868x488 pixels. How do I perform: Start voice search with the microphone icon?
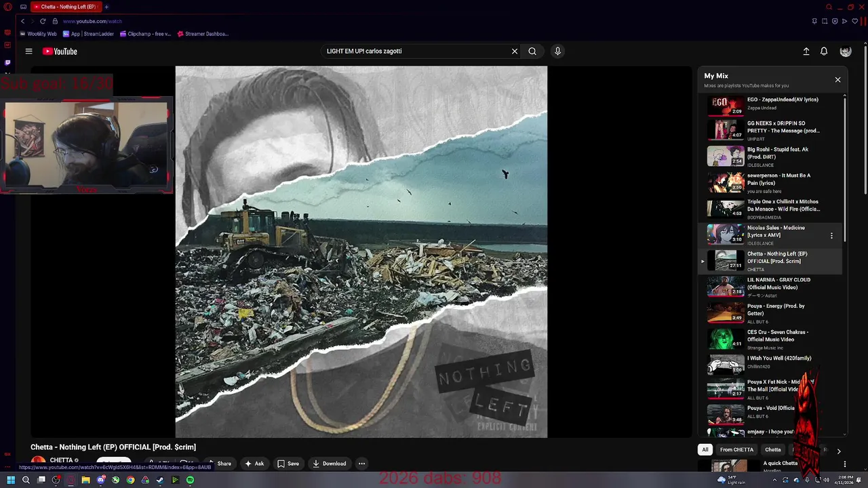pos(557,51)
